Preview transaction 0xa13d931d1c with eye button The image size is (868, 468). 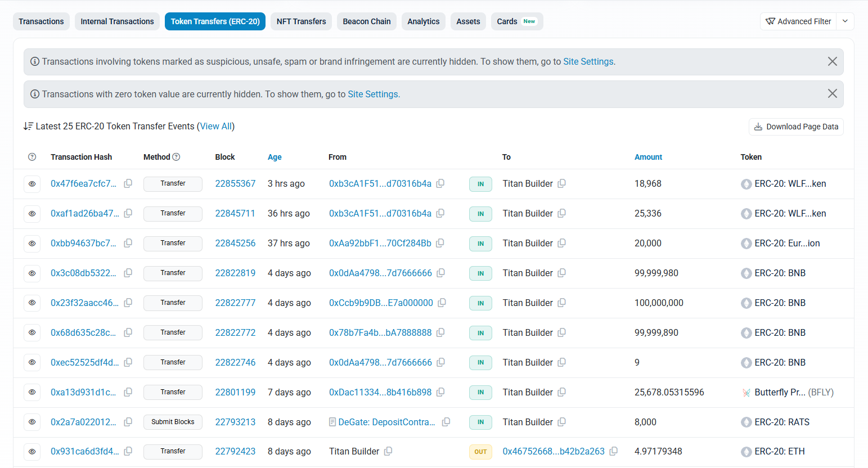(x=32, y=392)
